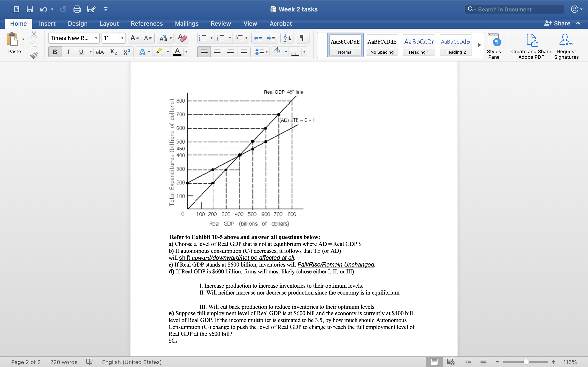Click the zoom slider handle
Screen dimensions: 588x367
[x=526, y=362]
